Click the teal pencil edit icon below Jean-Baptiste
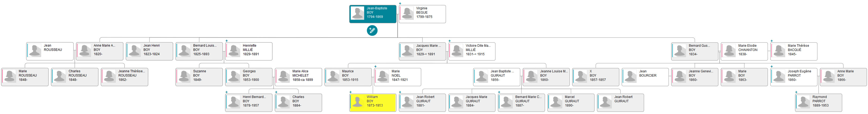This screenshot has height=114, width=868. click(372, 31)
